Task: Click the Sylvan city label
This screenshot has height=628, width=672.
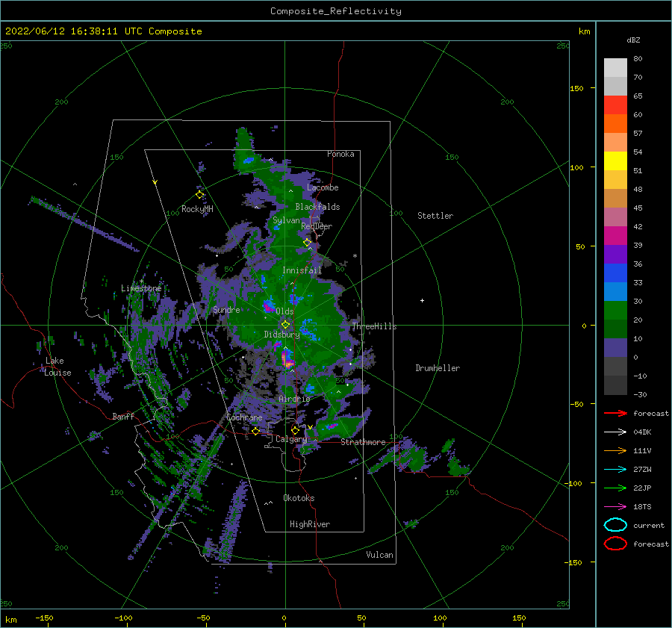Action: 286,220
